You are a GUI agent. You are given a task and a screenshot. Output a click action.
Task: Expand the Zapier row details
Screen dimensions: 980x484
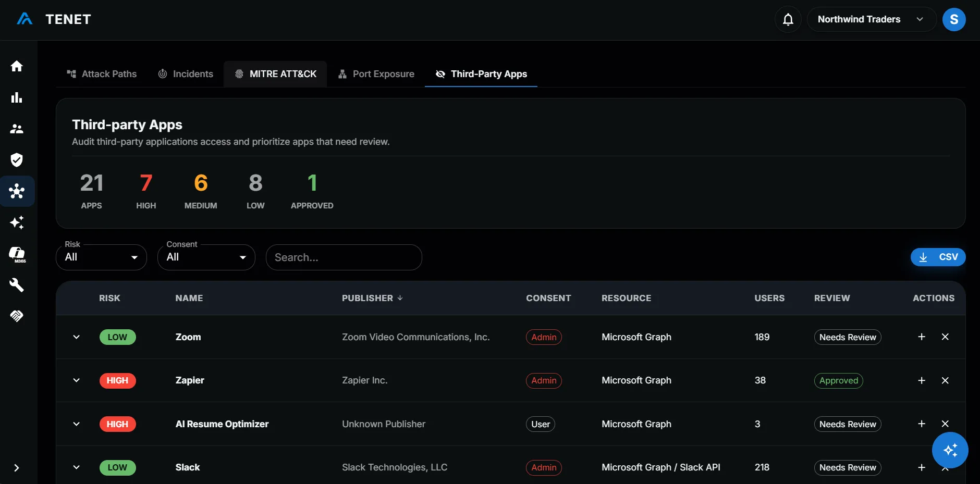pos(77,380)
